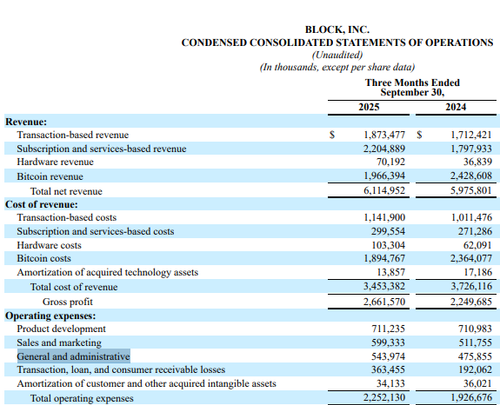The height and width of the screenshot is (405, 500).
Task: Select the value "271,286"
Action: (x=475, y=231)
